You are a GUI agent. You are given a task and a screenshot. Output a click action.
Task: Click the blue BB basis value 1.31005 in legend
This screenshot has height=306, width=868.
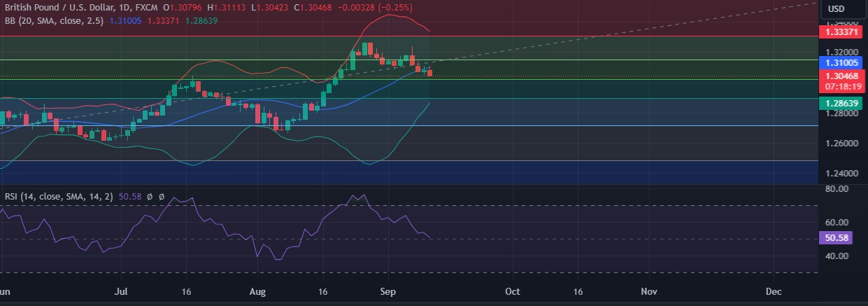pyautogui.click(x=125, y=21)
